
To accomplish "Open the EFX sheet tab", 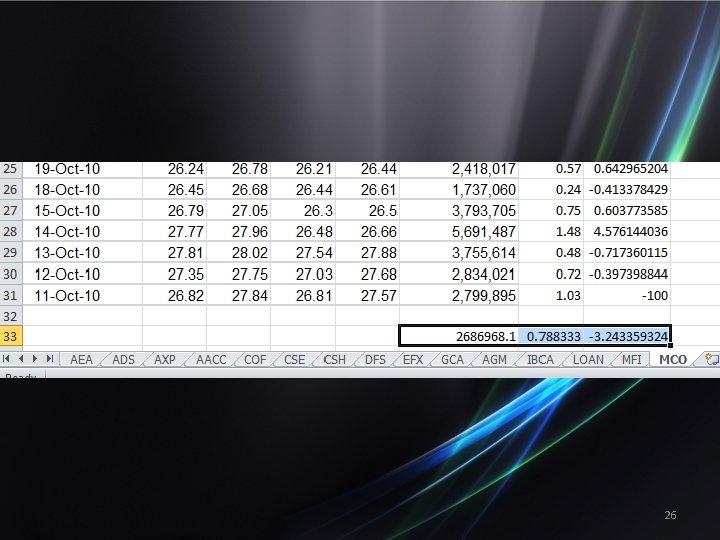I will [x=412, y=360].
